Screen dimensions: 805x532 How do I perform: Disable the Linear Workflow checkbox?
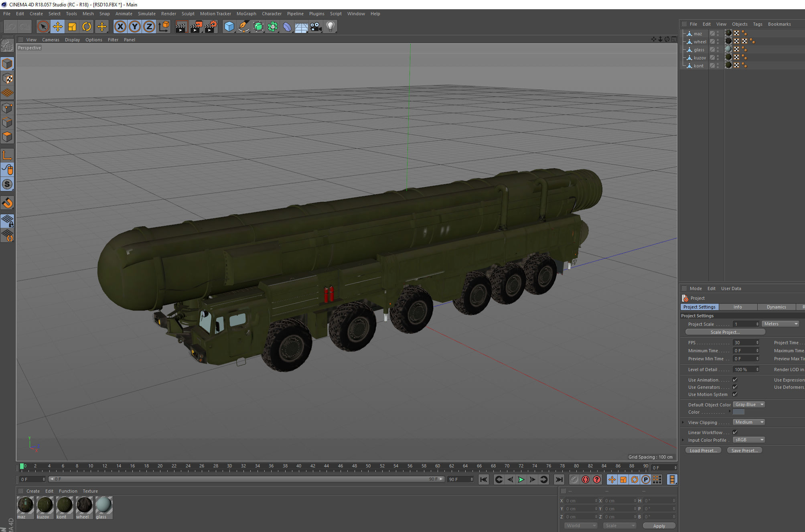735,433
